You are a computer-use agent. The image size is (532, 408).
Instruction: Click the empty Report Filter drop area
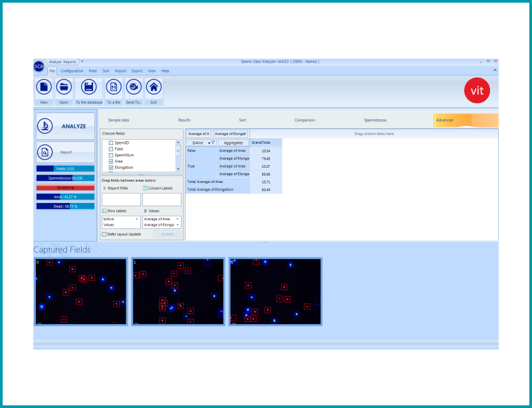click(121, 200)
